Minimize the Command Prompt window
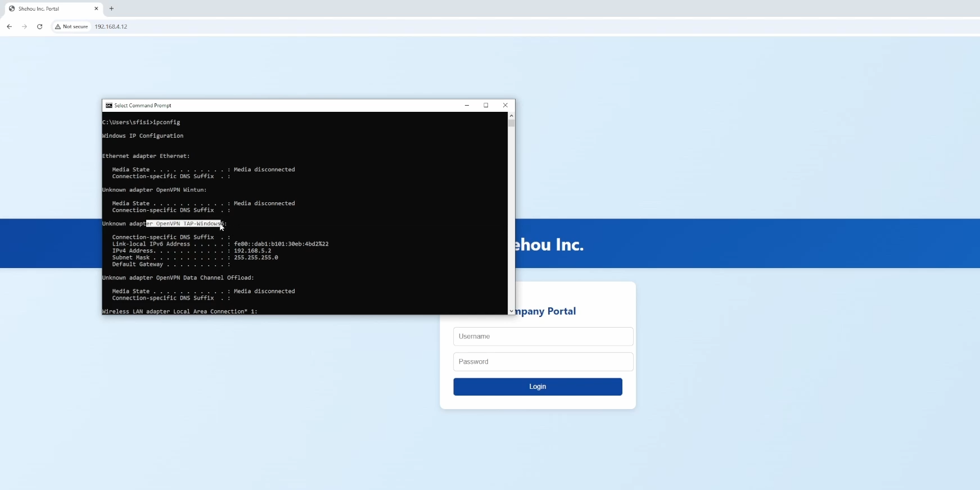This screenshot has width=980, height=490. (467, 106)
